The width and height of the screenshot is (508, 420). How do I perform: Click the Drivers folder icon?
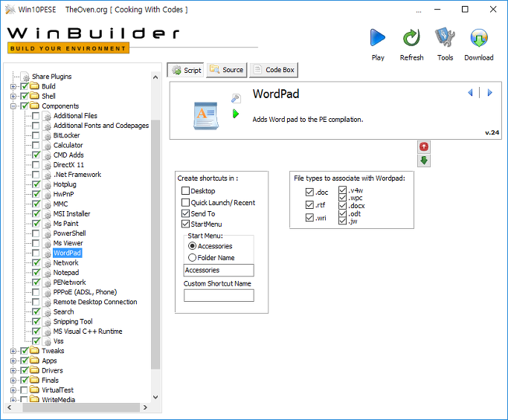coord(34,369)
